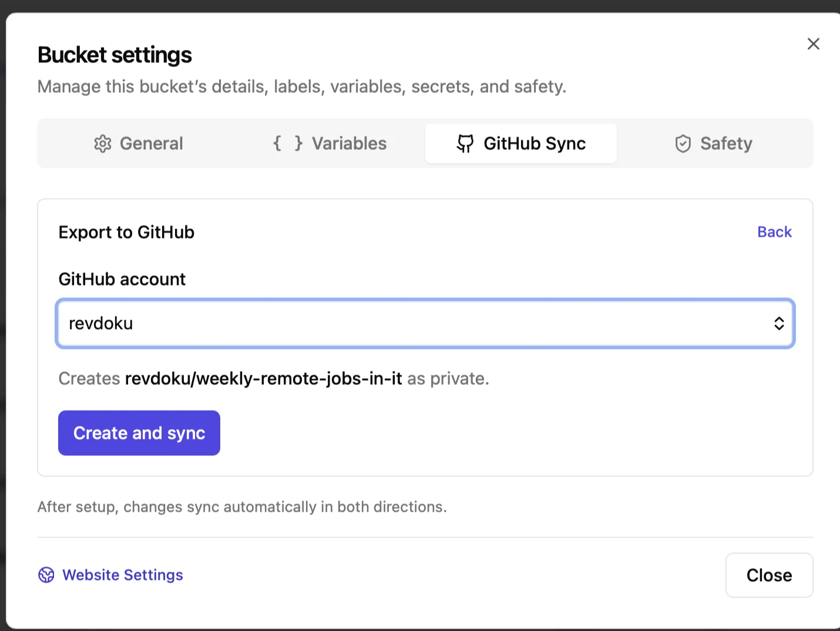Image resolution: width=840 pixels, height=631 pixels.
Task: Click the GitHub account label
Action: (122, 279)
